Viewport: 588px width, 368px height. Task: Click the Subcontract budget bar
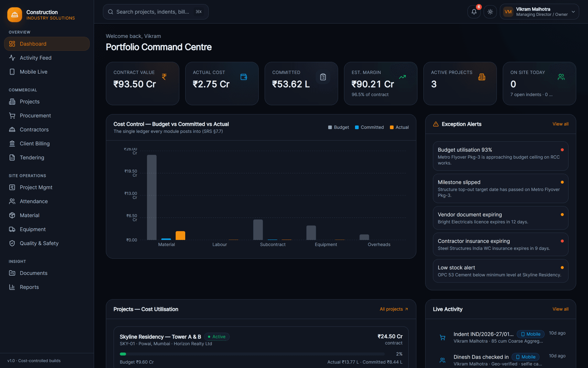click(x=258, y=230)
